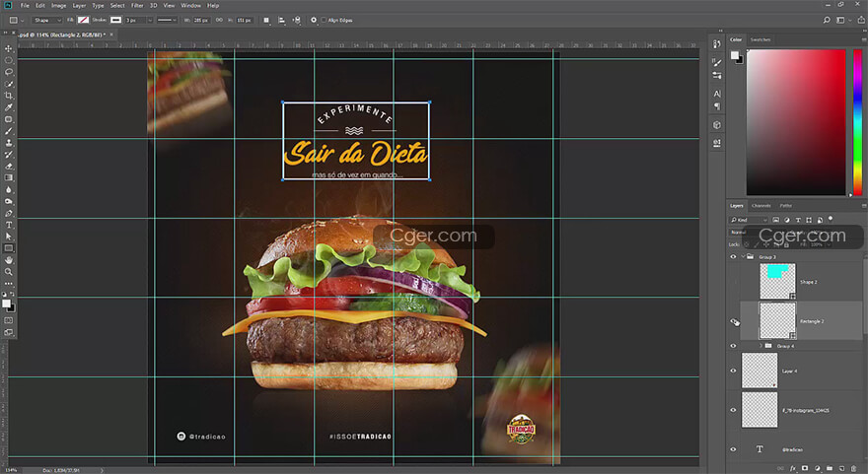Click the Fill color swatch

[83, 20]
